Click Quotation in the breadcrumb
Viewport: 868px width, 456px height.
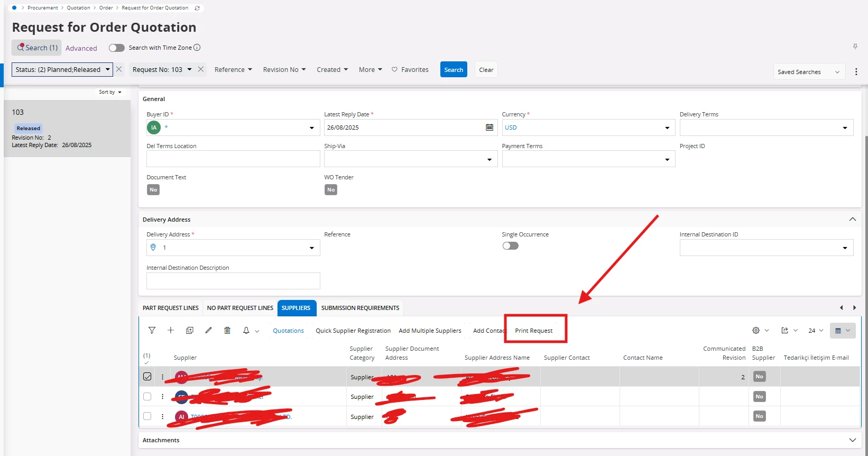coord(78,8)
